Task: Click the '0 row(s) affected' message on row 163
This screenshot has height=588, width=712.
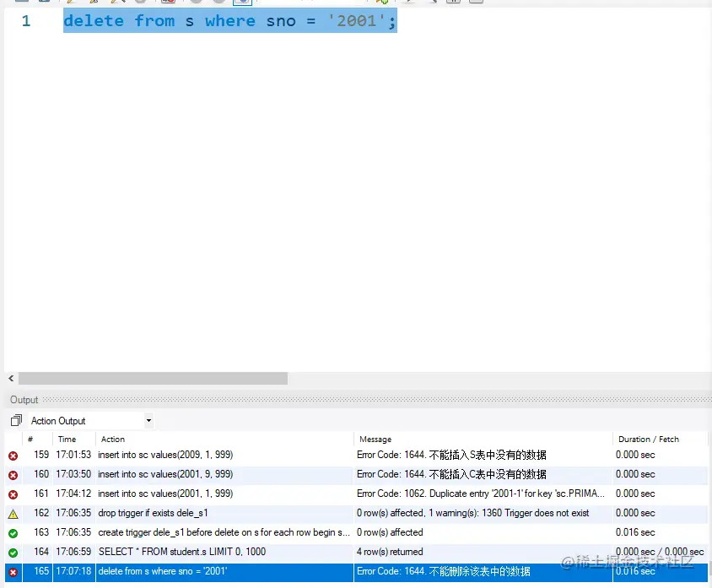Action: point(390,532)
